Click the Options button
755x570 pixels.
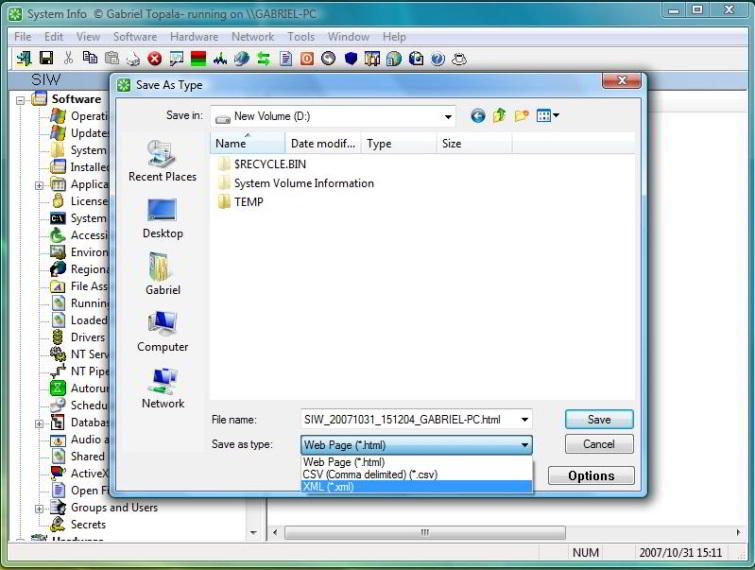[591, 476]
